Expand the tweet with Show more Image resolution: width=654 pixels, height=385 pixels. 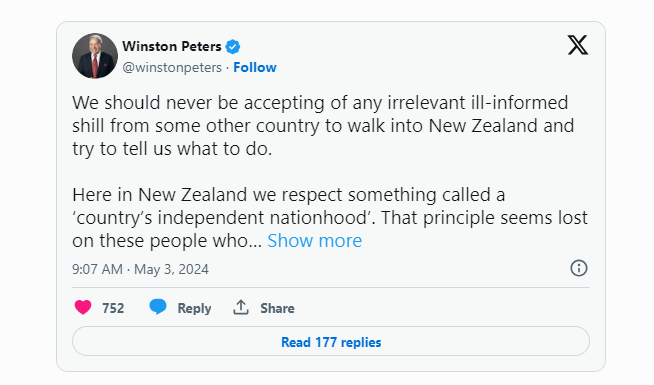[314, 241]
